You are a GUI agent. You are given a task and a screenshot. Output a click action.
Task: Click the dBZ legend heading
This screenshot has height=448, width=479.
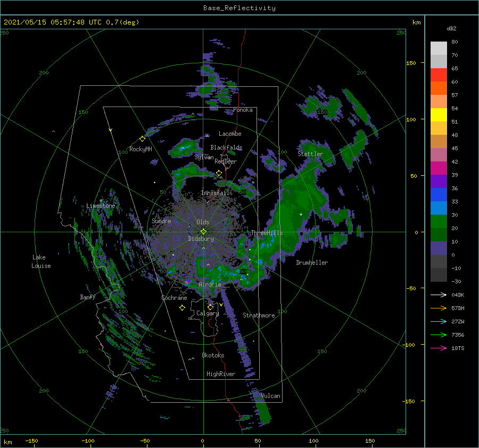tap(451, 29)
